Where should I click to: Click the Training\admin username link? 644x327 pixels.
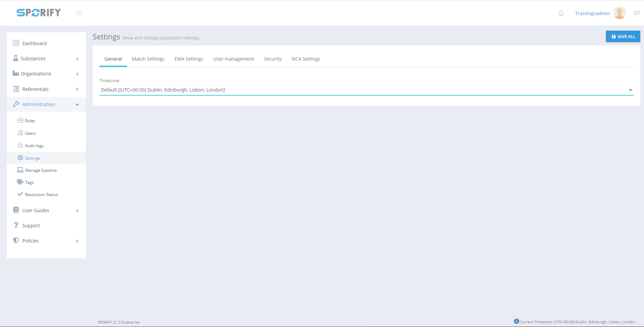pyautogui.click(x=592, y=13)
